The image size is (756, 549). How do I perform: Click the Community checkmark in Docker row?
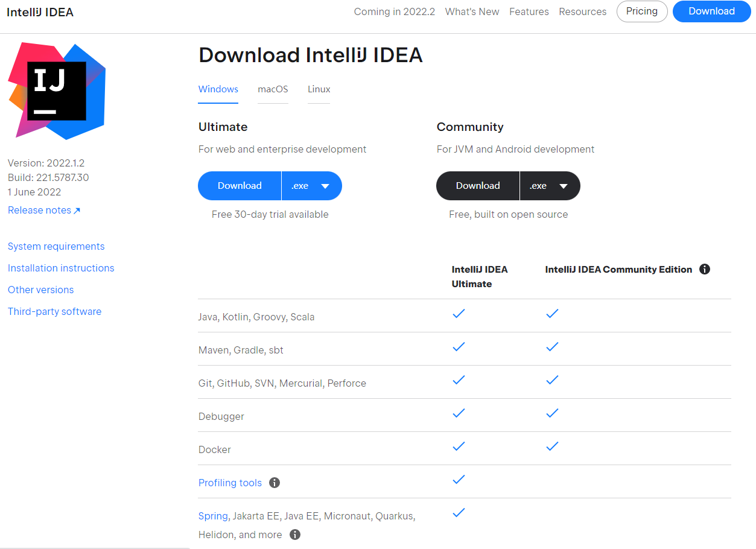point(552,446)
